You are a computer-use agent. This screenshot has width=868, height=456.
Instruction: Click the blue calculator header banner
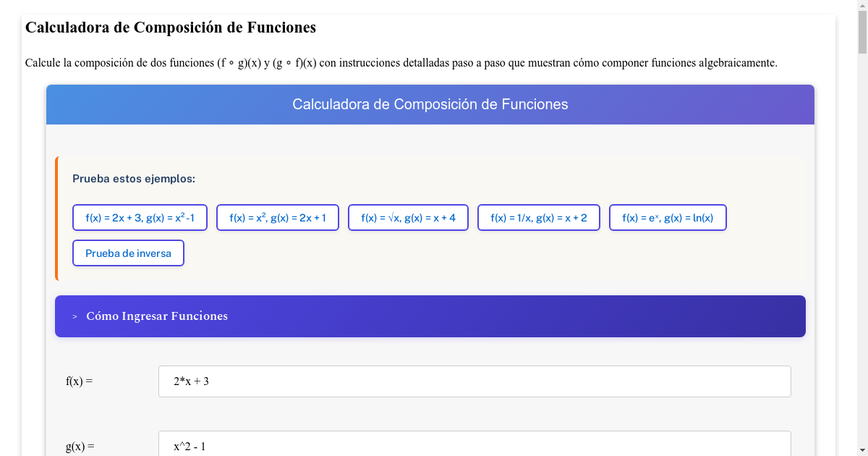pyautogui.click(x=430, y=104)
